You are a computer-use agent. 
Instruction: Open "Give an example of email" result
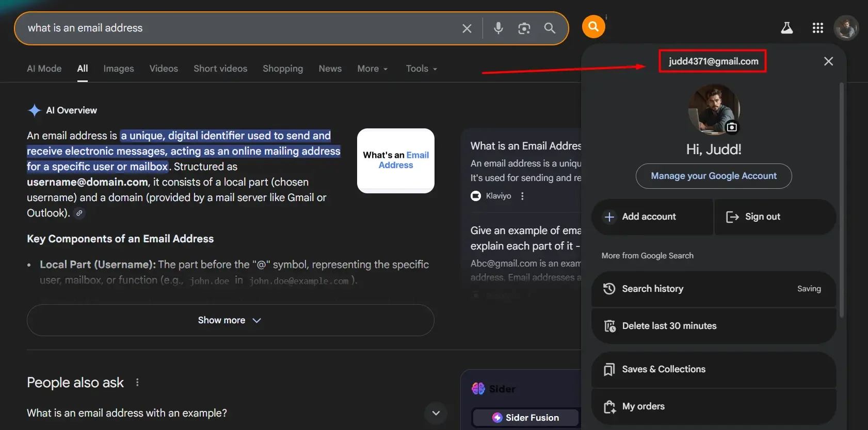[526, 238]
